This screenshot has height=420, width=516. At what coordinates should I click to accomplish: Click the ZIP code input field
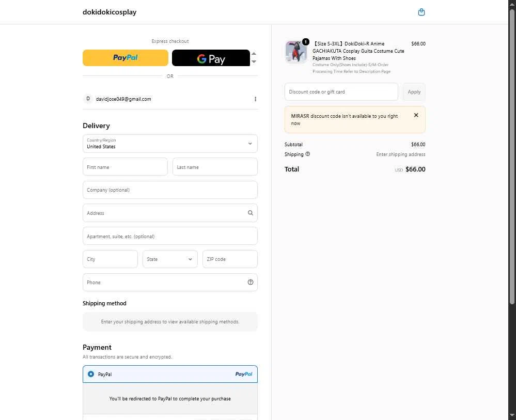230,259
